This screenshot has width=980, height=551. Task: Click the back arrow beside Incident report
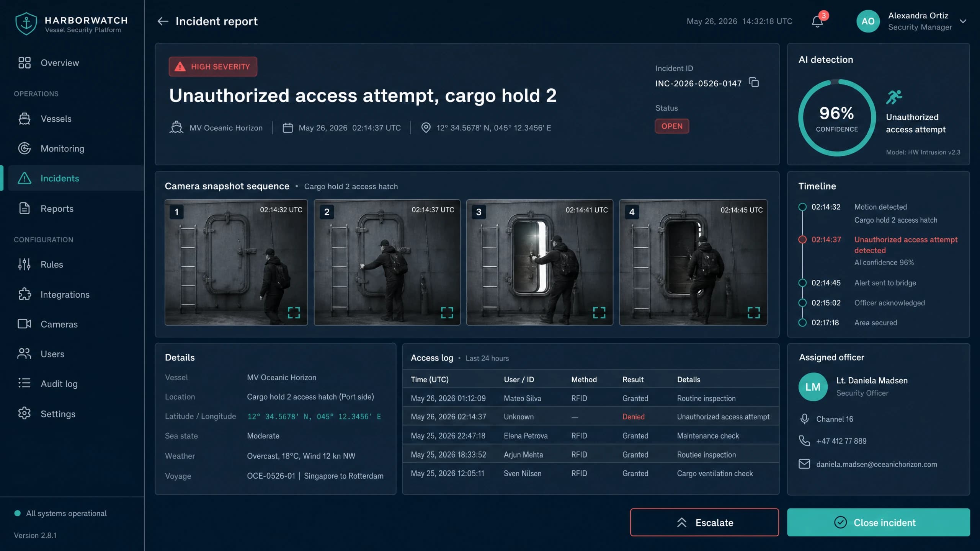163,21
